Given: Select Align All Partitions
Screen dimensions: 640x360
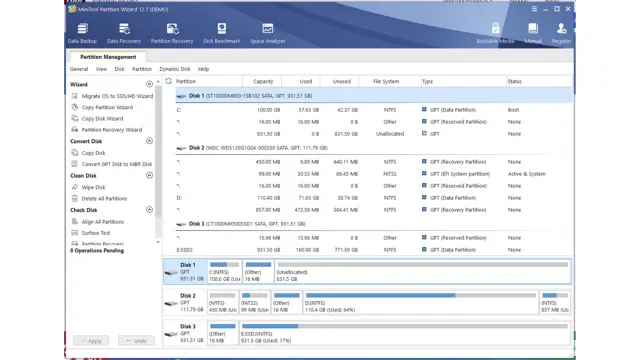Looking at the screenshot, I should click(x=98, y=222).
